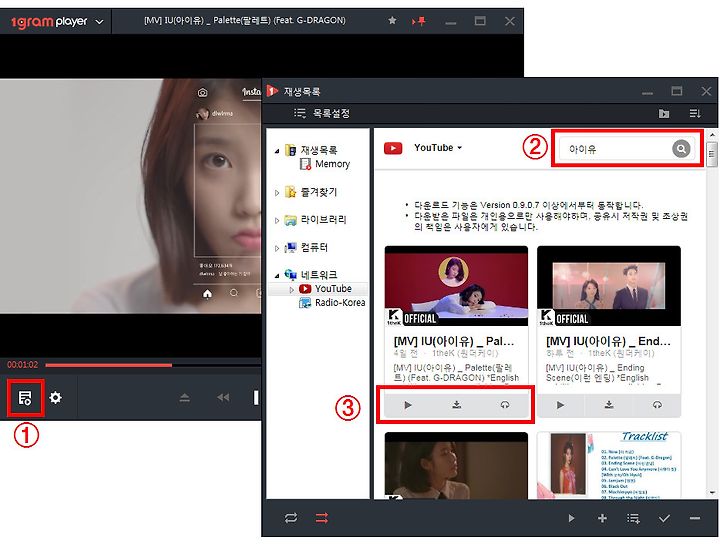Toggle the always-on-top pin icon
Viewport: 720px width, 544px height.
pos(419,21)
